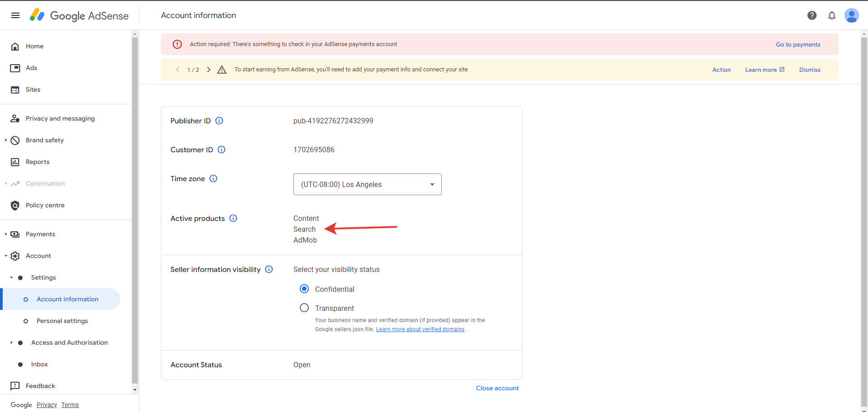This screenshot has height=412, width=868.
Task: Open Home in the sidebar
Action: coord(35,46)
